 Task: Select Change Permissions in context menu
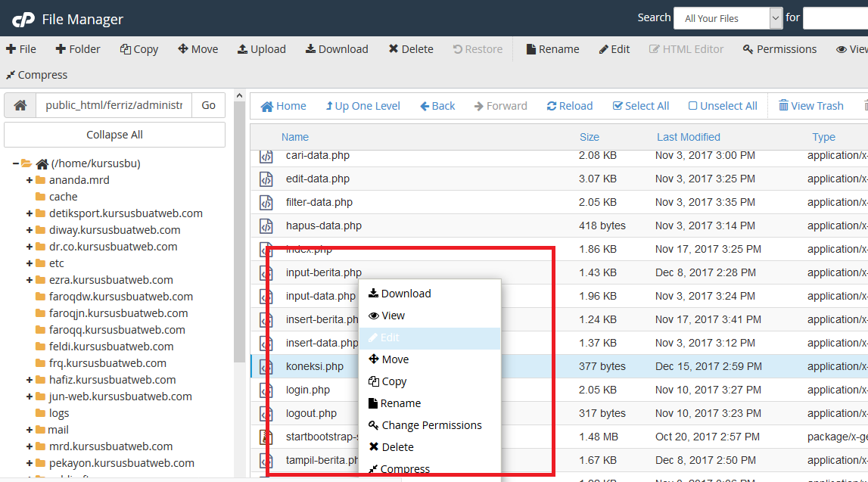point(431,425)
